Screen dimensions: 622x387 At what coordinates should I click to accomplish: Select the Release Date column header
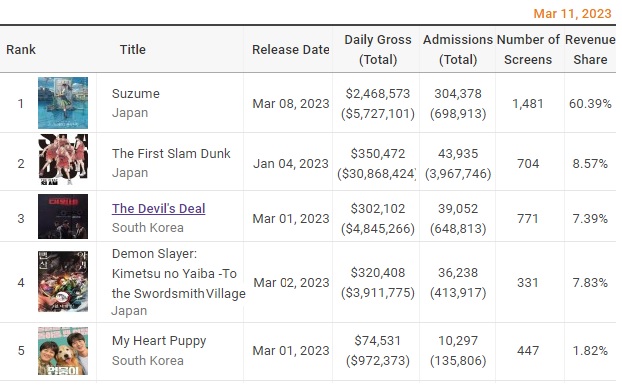point(291,50)
